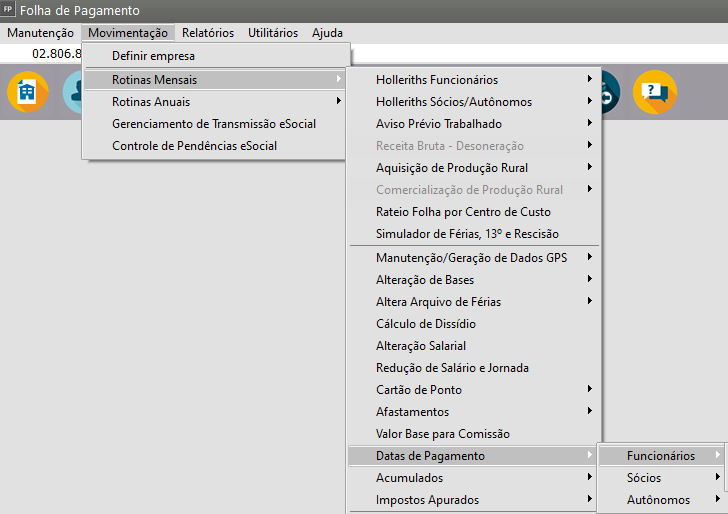Screen dimensions: 728x514
Task: Select Funcionários under Datas de Pagamento
Action: [660, 456]
